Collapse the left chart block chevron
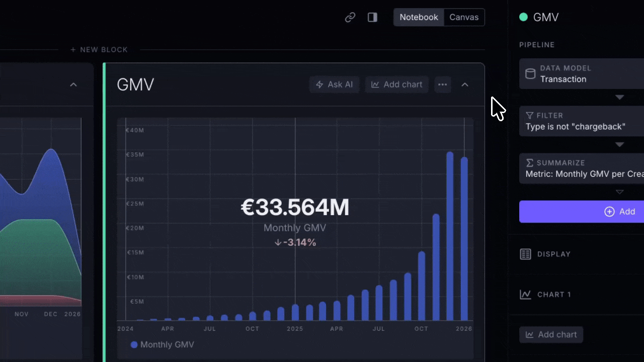Screen dimensions: 644x362 73,84
